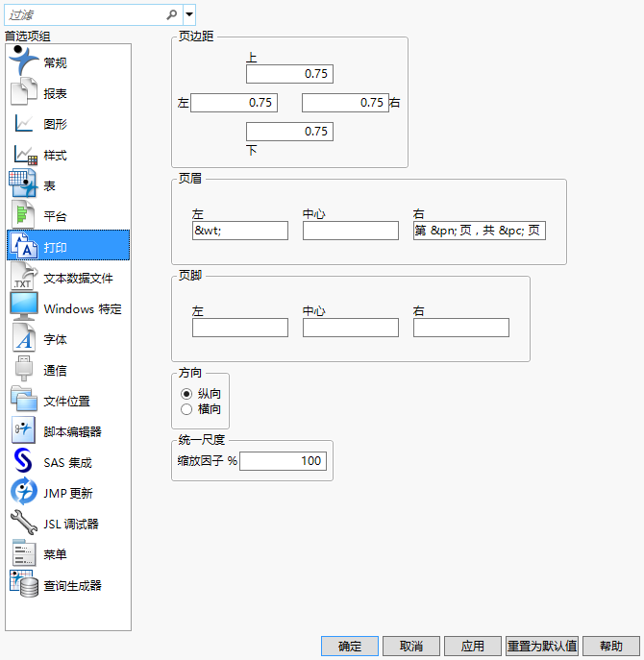Select the 菜单 menu preference icon
This screenshot has width=644, height=660.
click(x=24, y=552)
